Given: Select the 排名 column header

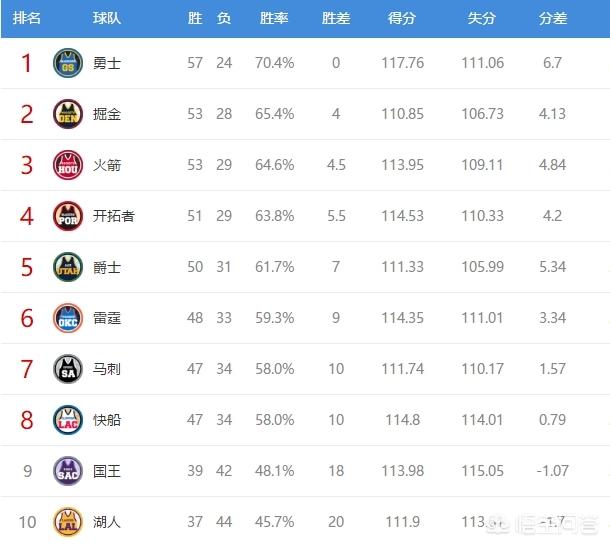Looking at the screenshot, I should [x=26, y=18].
